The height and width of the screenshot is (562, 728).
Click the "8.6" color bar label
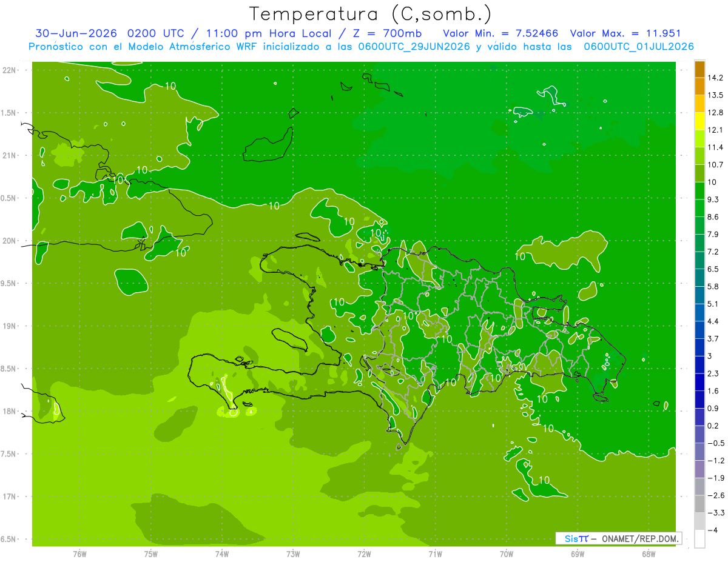[x=714, y=217]
